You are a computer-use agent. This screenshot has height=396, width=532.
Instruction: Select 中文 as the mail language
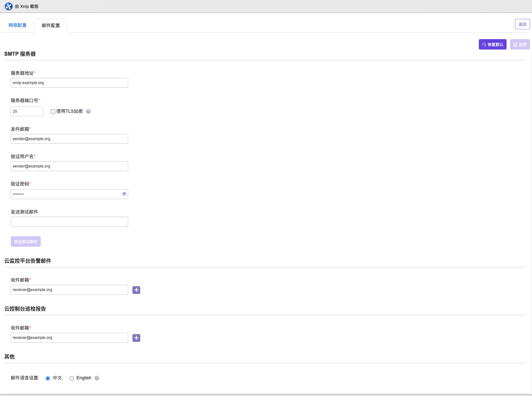(x=48, y=378)
